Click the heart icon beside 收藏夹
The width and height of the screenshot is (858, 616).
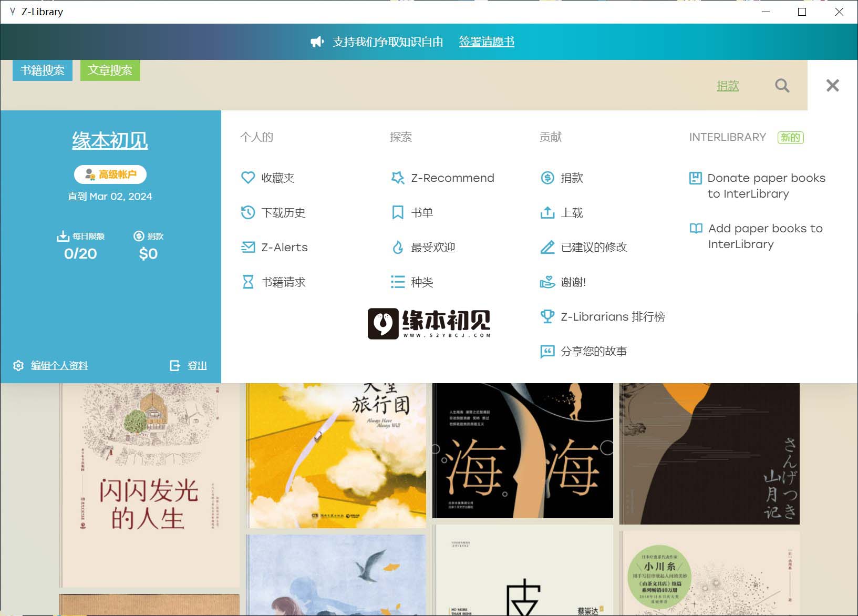(248, 178)
